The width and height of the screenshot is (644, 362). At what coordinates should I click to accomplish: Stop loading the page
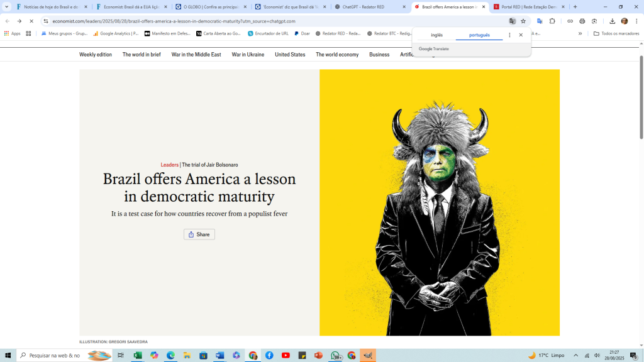click(31, 21)
